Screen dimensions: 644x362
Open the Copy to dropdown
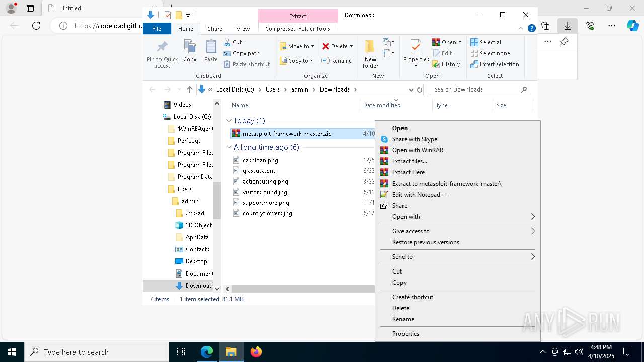coord(297,61)
